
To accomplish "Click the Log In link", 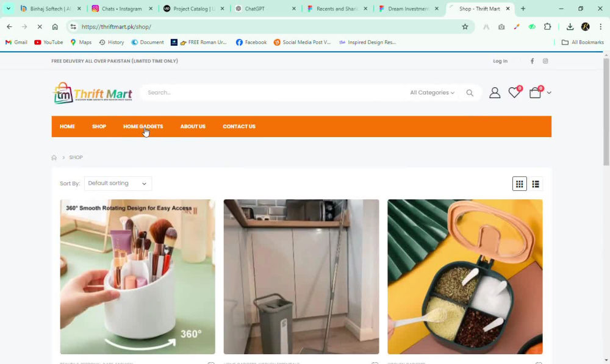I will click(500, 61).
